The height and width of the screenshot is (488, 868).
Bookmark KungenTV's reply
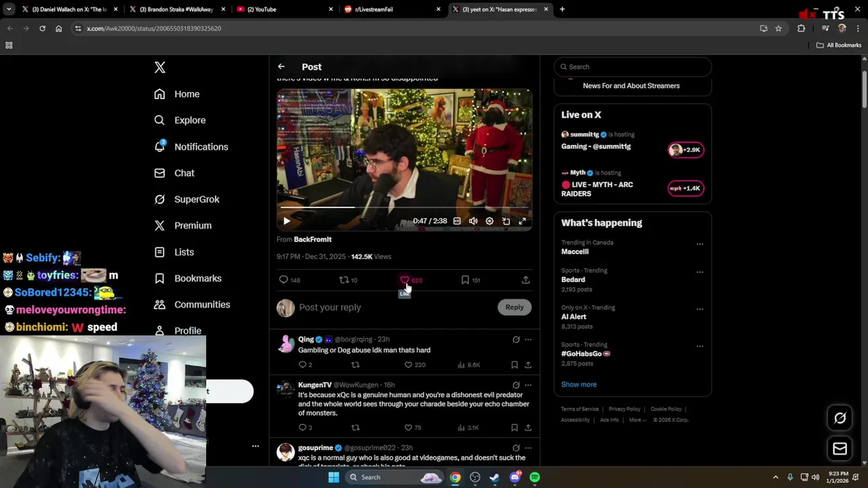click(515, 428)
